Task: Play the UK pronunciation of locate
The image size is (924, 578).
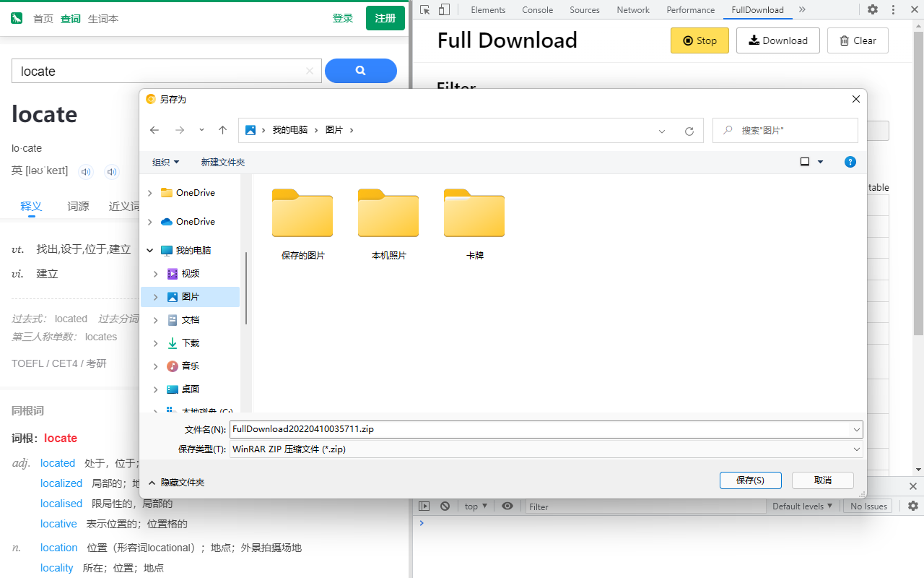Action: tap(86, 171)
